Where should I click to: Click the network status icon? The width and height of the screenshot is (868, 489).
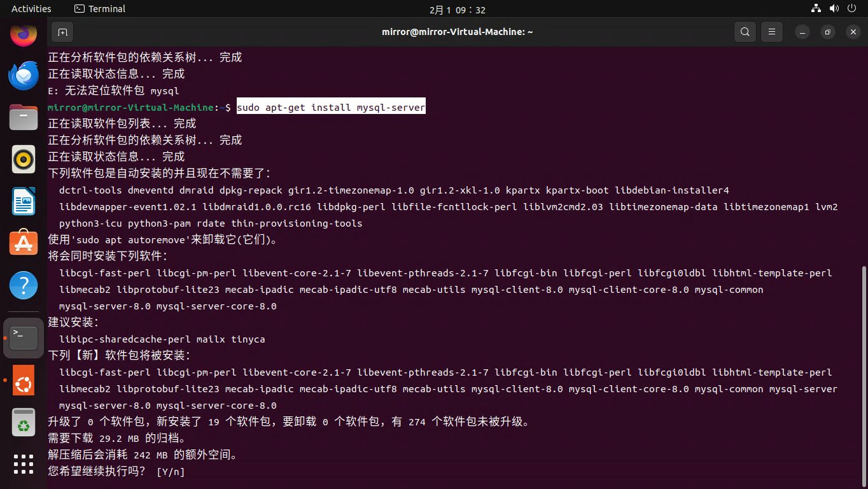pos(816,9)
